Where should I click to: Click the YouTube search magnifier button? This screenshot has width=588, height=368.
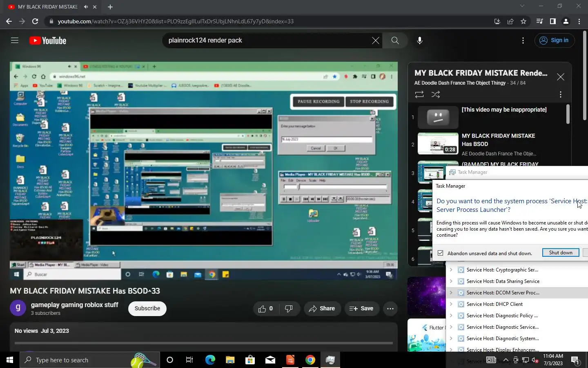(395, 40)
